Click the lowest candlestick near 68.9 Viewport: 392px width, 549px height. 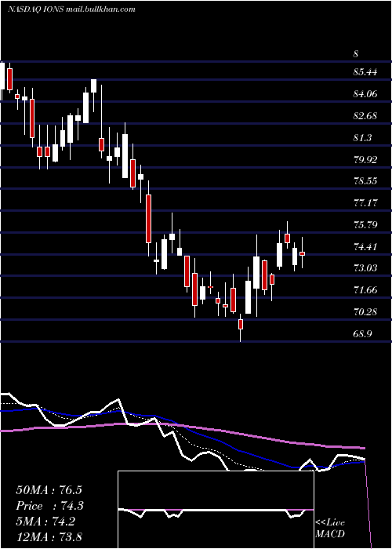pyautogui.click(x=241, y=327)
